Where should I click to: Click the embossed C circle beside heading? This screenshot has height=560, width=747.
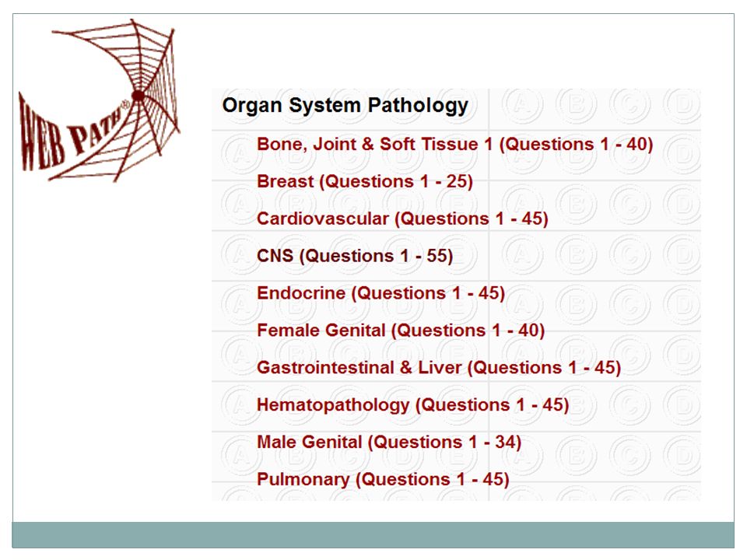[630, 105]
